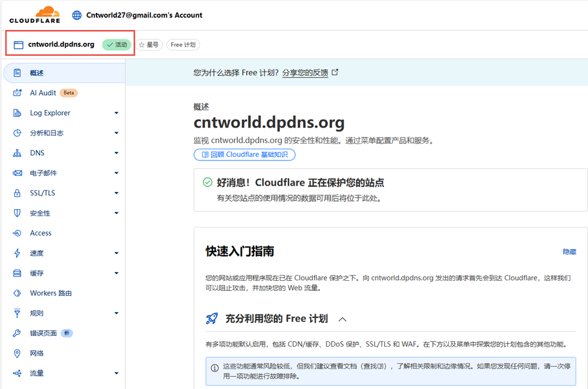Click the 快速入门指南 heading
This screenshot has height=389, width=588.
[x=240, y=251]
